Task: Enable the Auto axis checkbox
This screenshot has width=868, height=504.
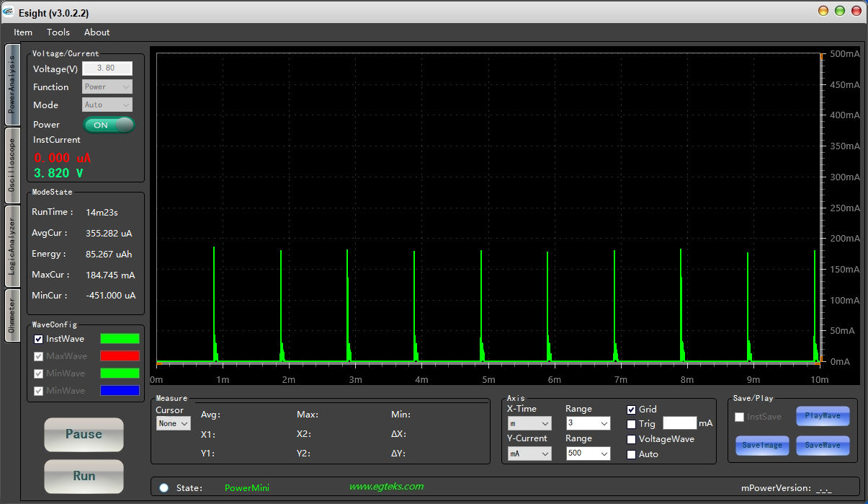Action: (632, 454)
